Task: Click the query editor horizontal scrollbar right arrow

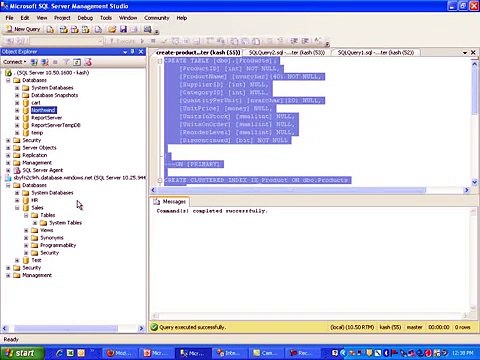Action: (x=466, y=190)
